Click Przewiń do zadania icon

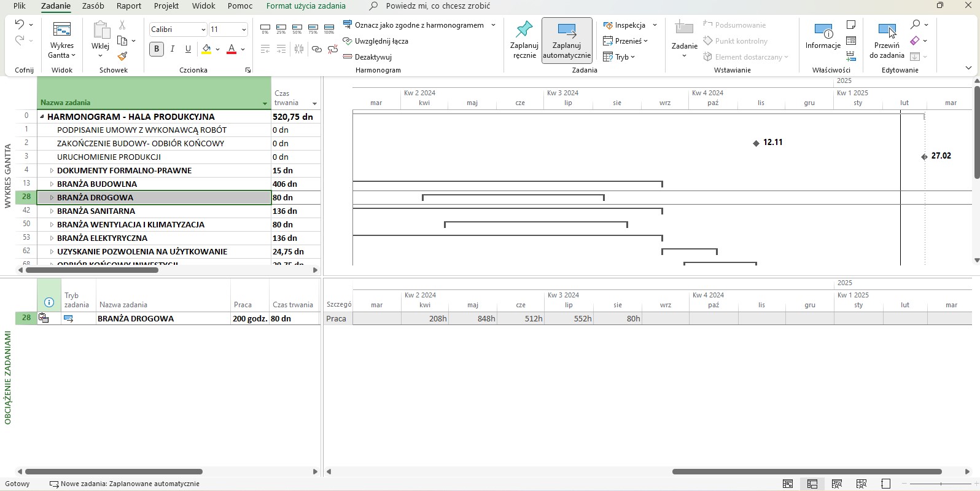pos(887,30)
